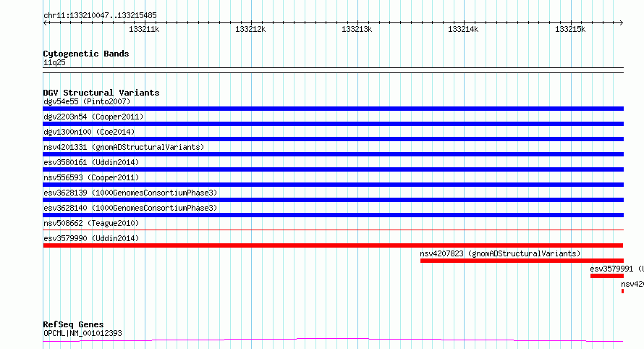Click the 11q25 band bar
This screenshot has width=644, height=349.
pos(333,70)
